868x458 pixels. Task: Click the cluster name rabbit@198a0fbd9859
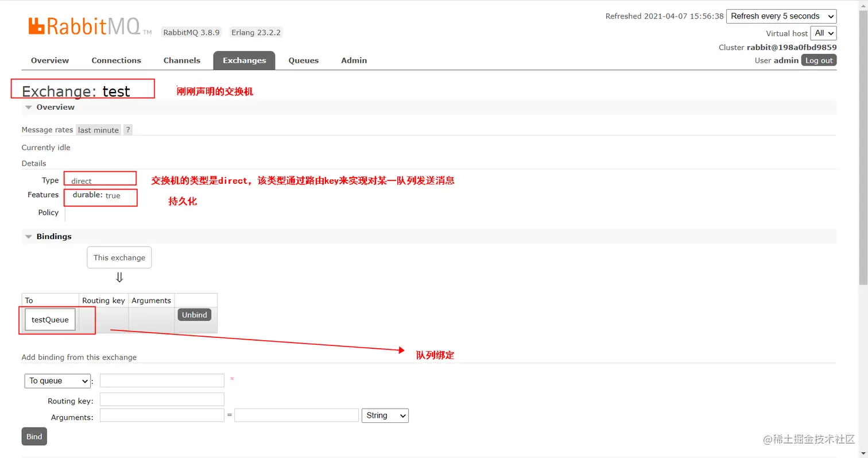pos(792,48)
